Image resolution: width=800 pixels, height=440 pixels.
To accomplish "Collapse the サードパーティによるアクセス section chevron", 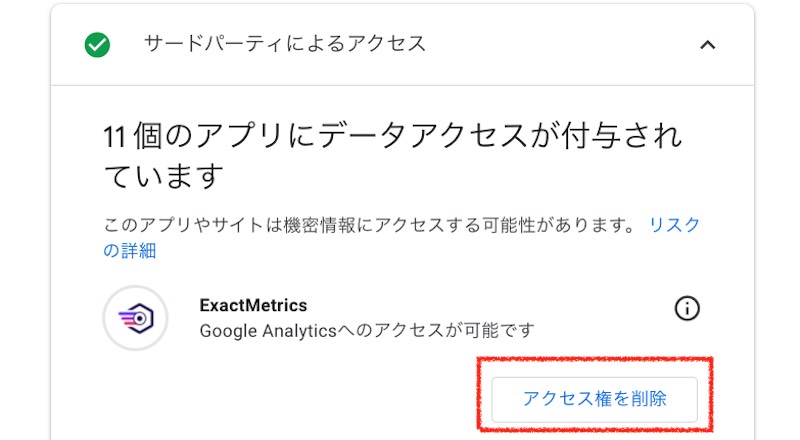I will (707, 45).
